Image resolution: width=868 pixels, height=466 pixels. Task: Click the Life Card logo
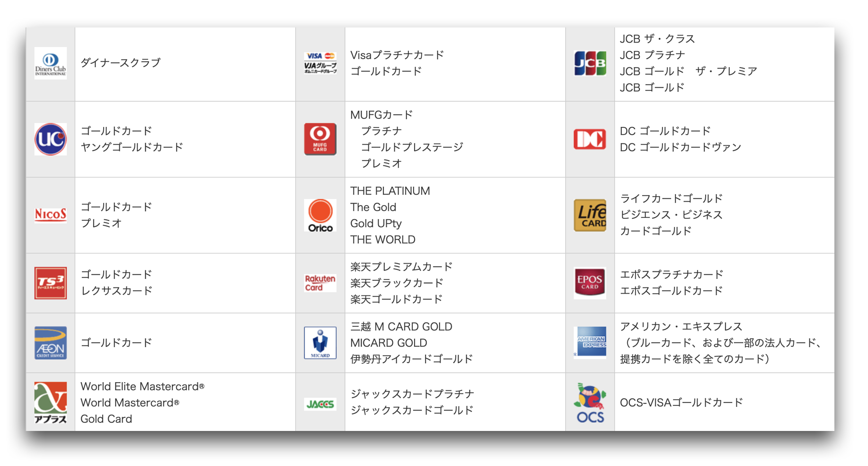pos(590,215)
